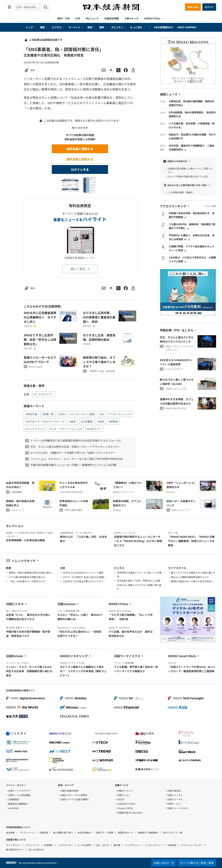Screen dimensions: 222x868
Task: Open 日経会社情報 menu item
Action: point(112,18)
